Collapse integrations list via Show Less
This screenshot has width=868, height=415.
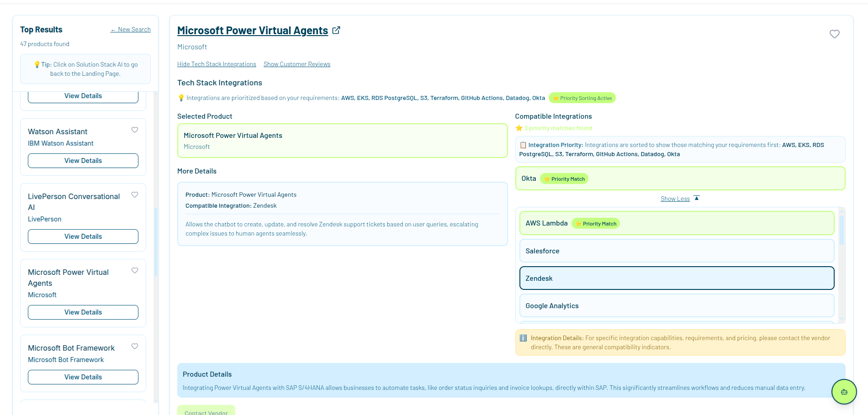pos(675,199)
